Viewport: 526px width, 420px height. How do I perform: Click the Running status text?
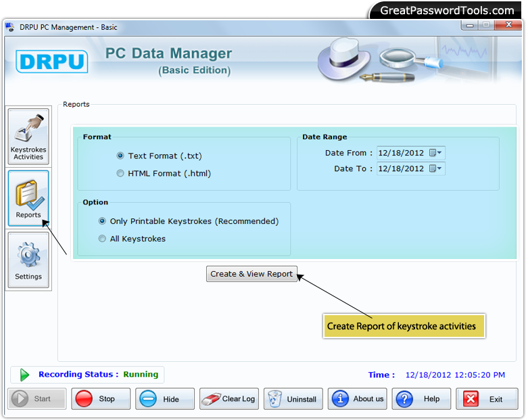tap(141, 375)
